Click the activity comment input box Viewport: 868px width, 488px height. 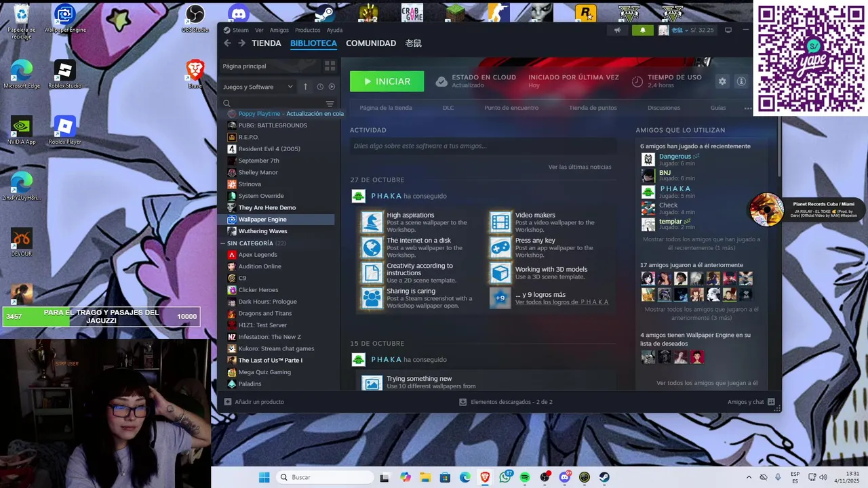tap(484, 146)
